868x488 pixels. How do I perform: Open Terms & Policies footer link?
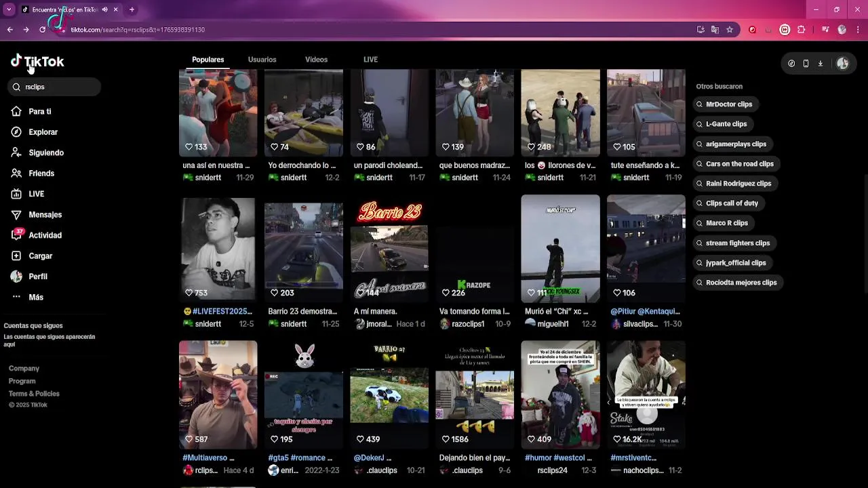click(x=34, y=394)
